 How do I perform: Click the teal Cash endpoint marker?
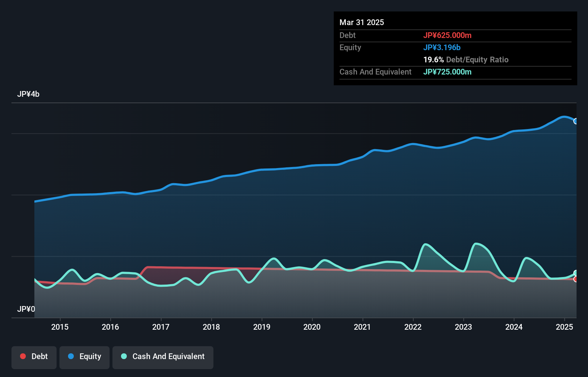pos(576,273)
